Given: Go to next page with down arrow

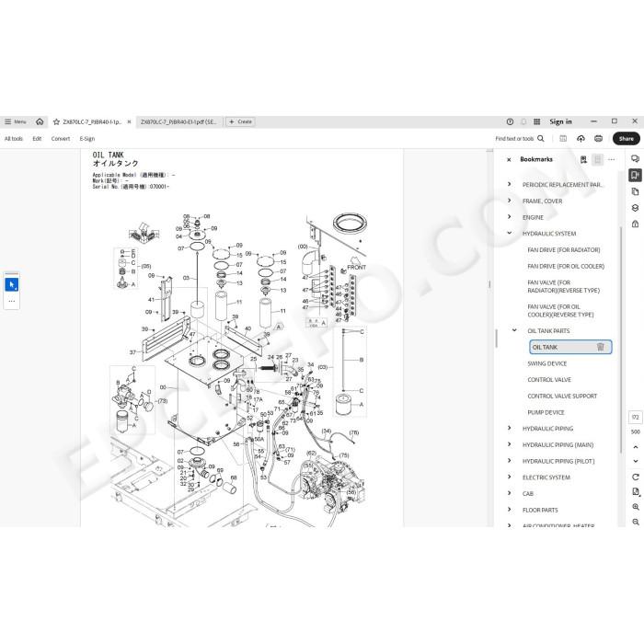Looking at the screenshot, I should pos(636,461).
